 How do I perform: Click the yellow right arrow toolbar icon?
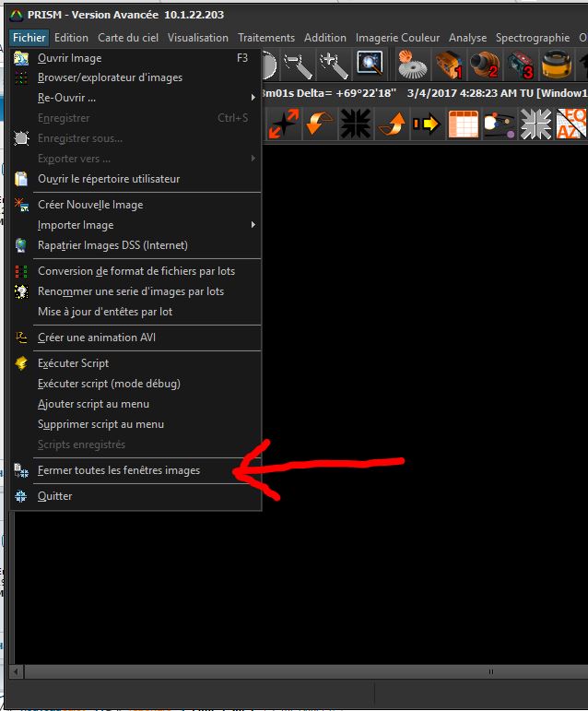pos(427,124)
